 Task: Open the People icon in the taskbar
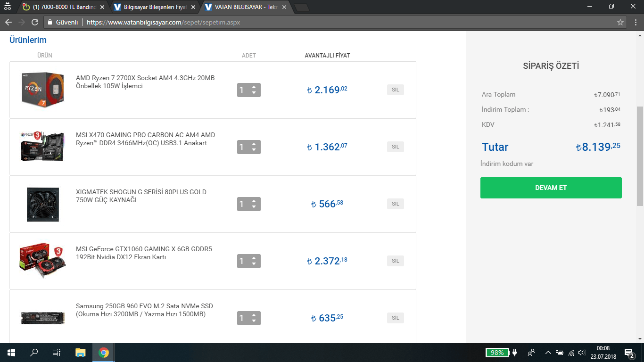pos(531,353)
